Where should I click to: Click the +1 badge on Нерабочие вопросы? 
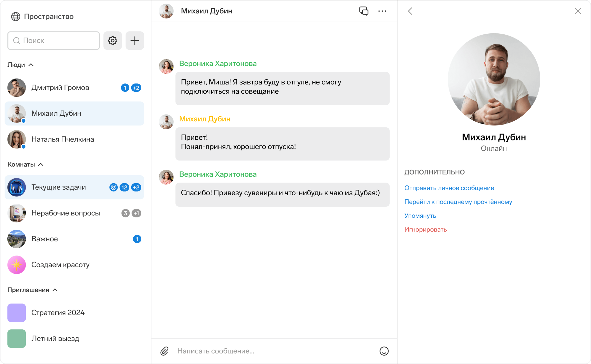click(x=136, y=213)
